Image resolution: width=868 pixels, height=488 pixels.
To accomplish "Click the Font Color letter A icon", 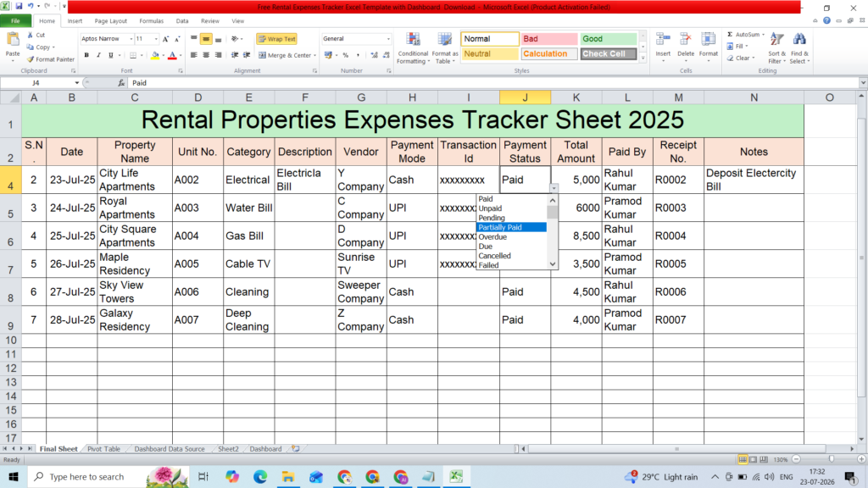I will 172,55.
